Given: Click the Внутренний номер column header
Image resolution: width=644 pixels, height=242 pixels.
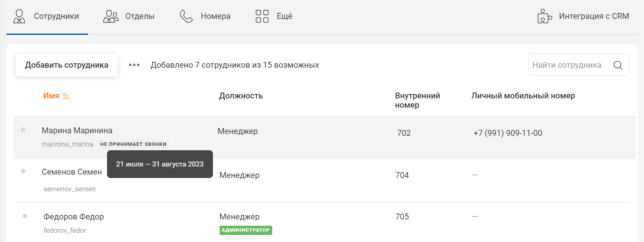Looking at the screenshot, I should click(417, 100).
